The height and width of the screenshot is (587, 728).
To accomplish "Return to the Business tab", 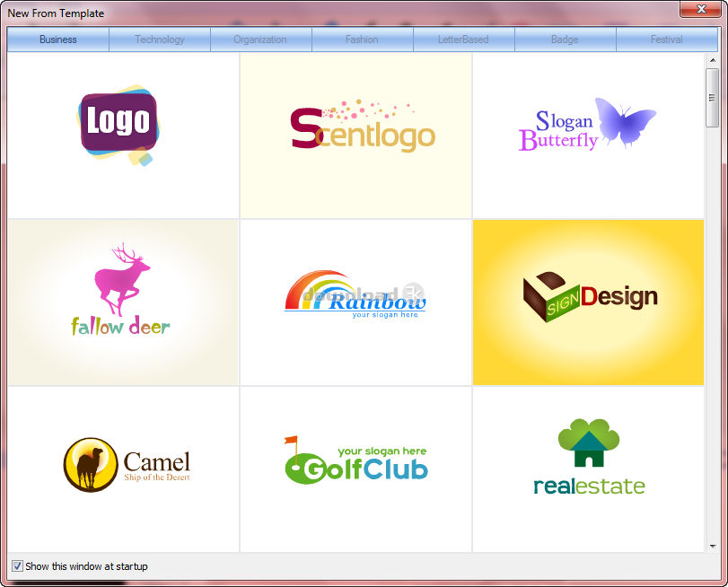I will point(57,39).
